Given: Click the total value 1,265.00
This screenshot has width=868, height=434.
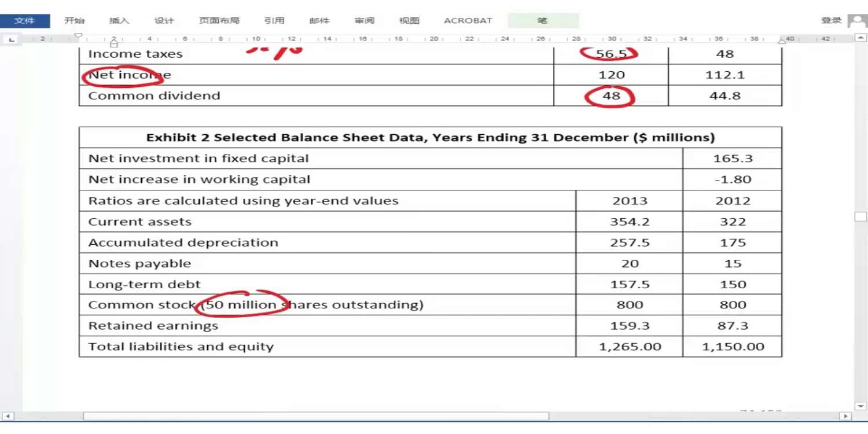Looking at the screenshot, I should click(630, 347).
